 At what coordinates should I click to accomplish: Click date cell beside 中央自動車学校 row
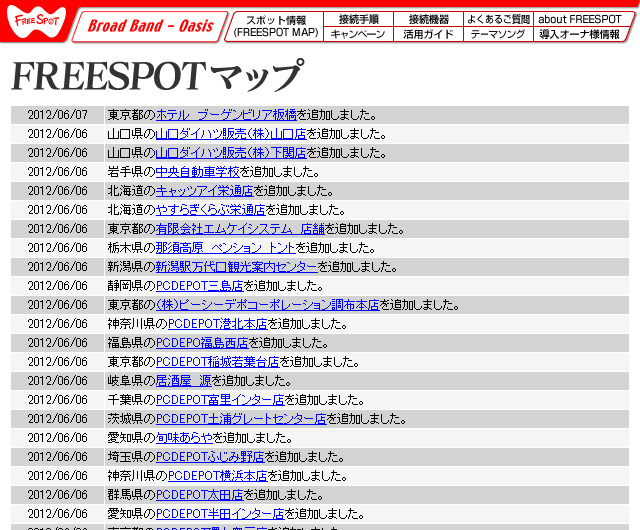click(x=58, y=172)
